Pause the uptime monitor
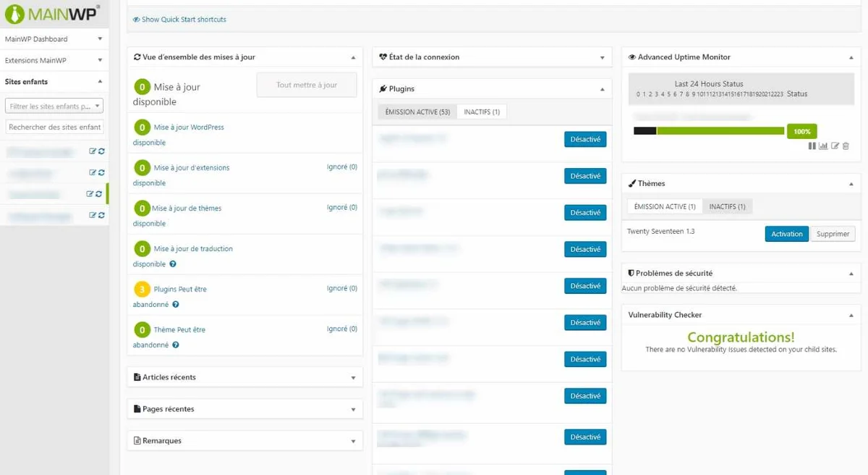This screenshot has height=475, width=868. tap(812, 146)
